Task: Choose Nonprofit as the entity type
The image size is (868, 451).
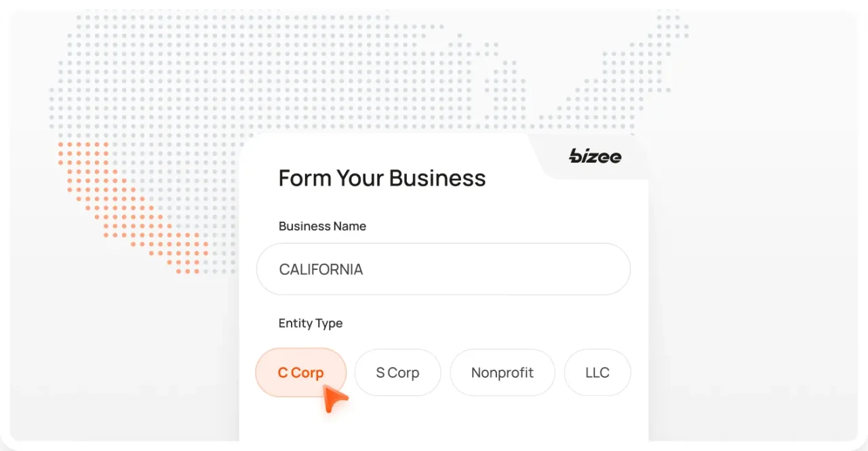Action: click(502, 372)
